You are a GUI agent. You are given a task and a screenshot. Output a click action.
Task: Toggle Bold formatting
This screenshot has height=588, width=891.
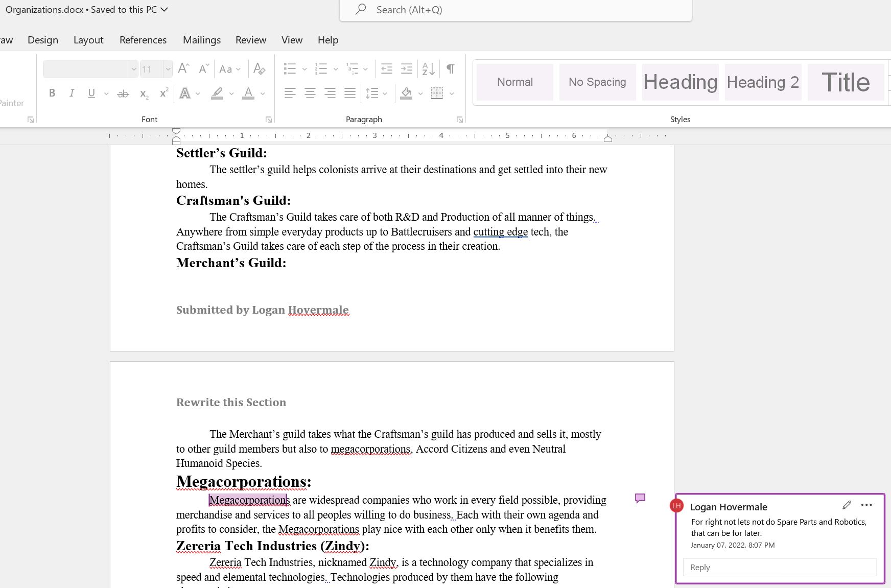(x=52, y=93)
